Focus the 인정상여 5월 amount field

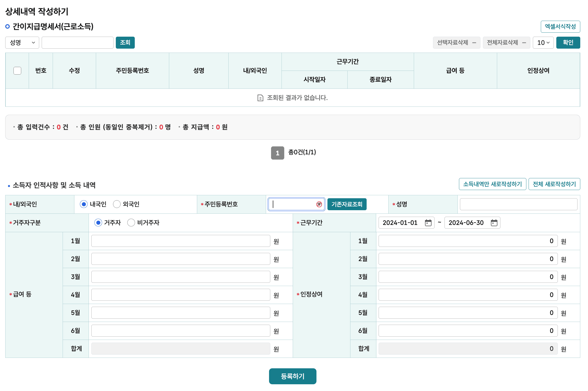tap(468, 313)
